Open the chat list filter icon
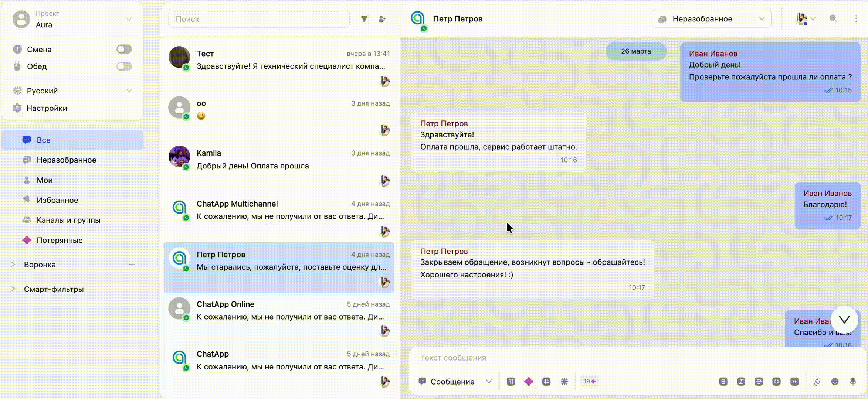 point(364,19)
